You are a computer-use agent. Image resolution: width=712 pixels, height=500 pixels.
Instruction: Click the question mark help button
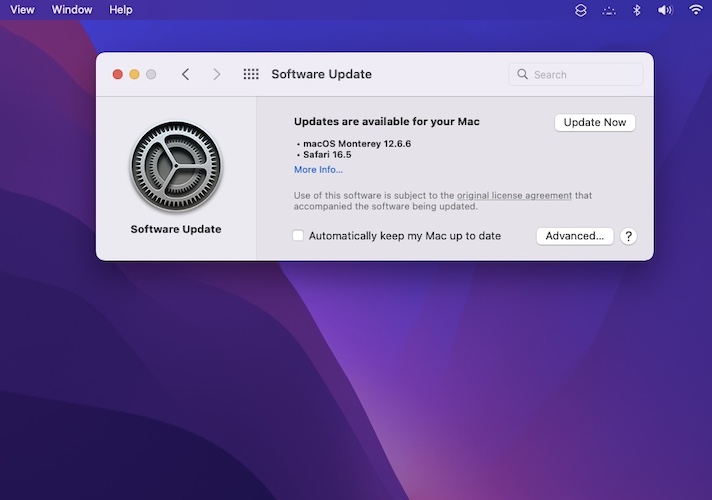click(628, 236)
